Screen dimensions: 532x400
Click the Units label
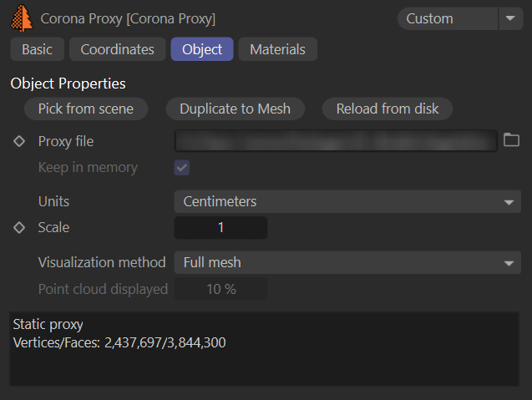click(x=53, y=201)
